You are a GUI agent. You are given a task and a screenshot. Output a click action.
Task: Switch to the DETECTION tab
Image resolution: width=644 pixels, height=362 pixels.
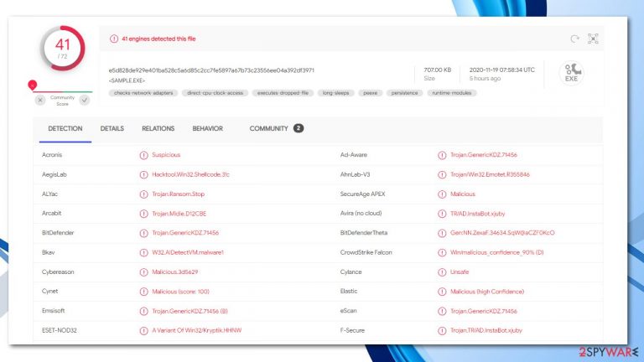pos(65,128)
